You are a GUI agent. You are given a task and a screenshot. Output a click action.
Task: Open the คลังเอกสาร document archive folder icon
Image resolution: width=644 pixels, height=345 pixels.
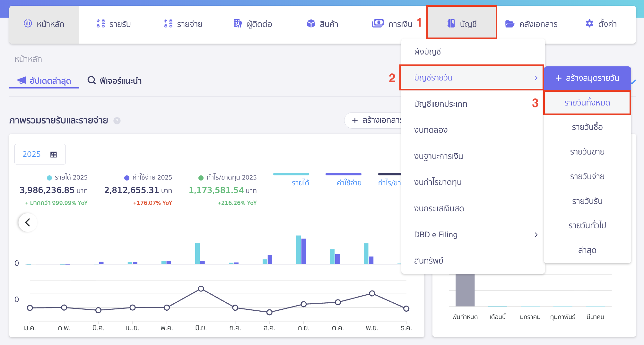click(510, 23)
